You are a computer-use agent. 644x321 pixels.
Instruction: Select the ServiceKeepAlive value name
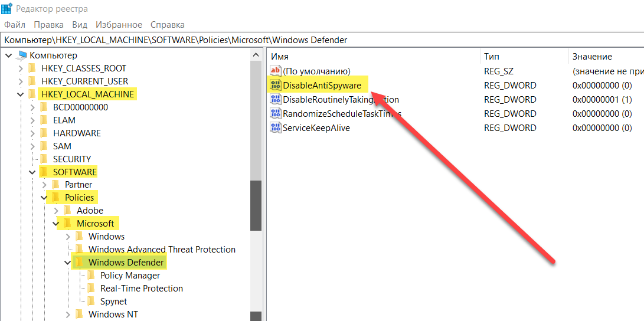[316, 128]
